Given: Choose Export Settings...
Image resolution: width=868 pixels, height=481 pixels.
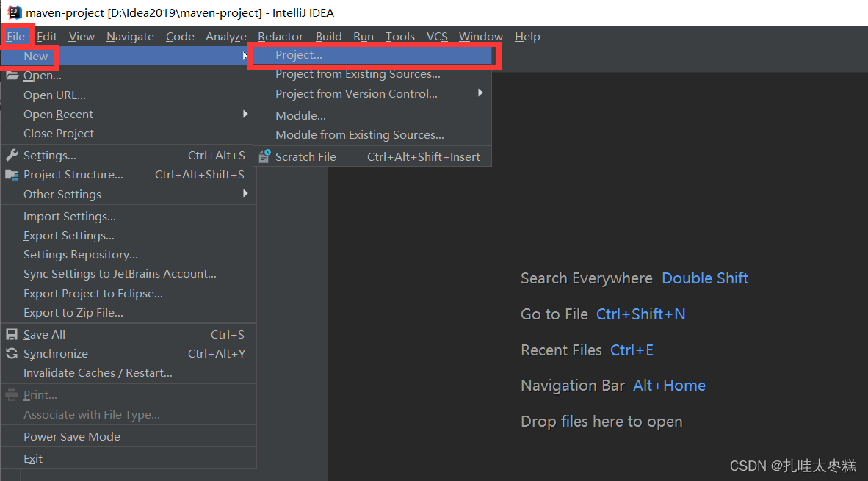Looking at the screenshot, I should (x=129, y=235).
